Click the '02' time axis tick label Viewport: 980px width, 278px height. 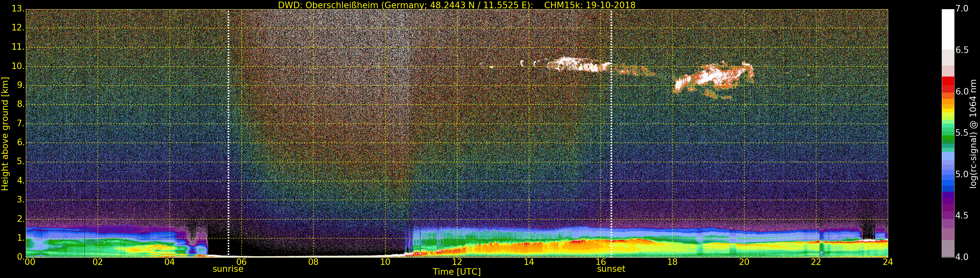point(98,262)
